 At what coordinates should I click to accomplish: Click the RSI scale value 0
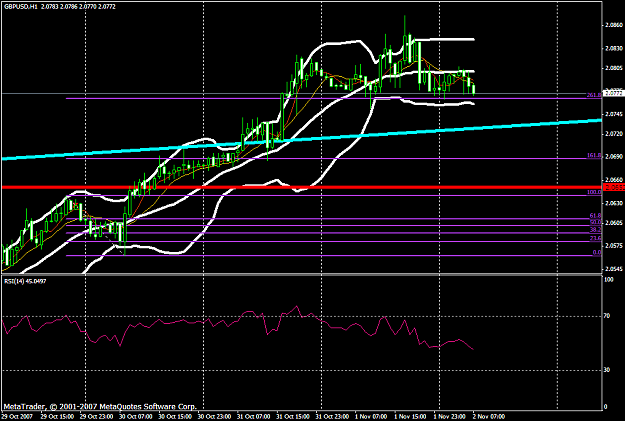pos(606,407)
